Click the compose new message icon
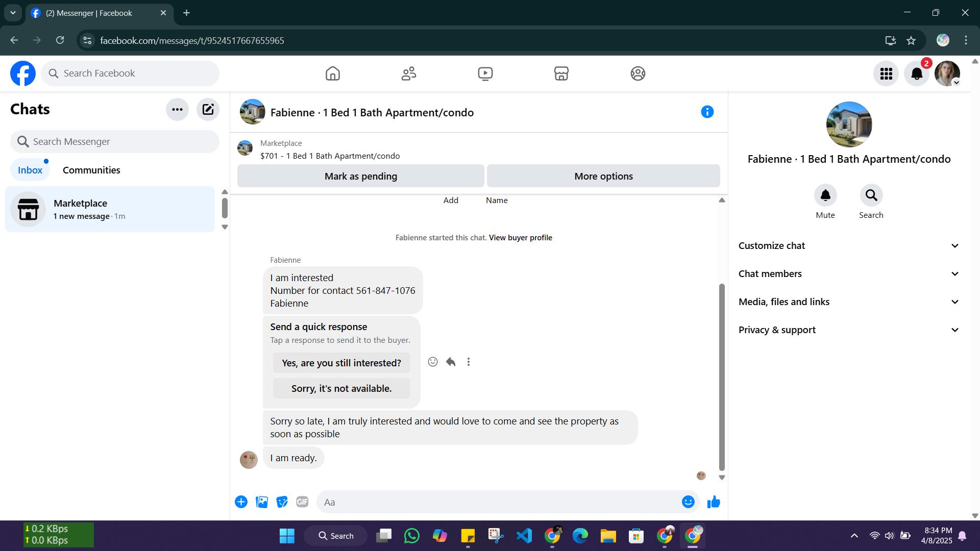Viewport: 980px width, 551px height. 208,109
